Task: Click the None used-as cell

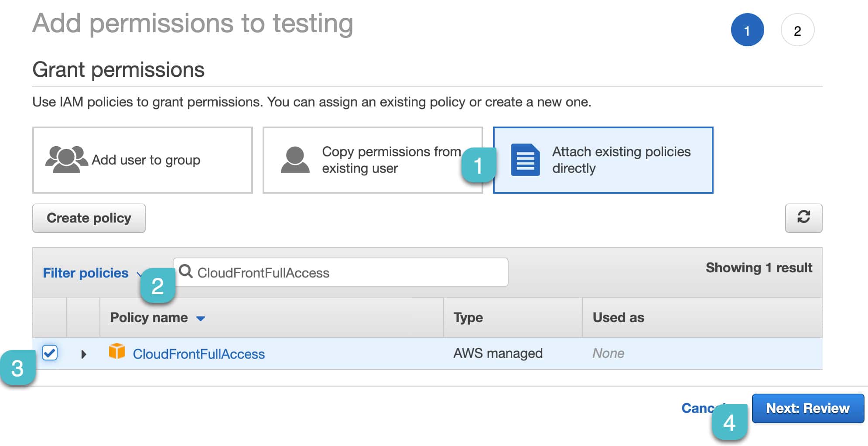Action: click(608, 353)
